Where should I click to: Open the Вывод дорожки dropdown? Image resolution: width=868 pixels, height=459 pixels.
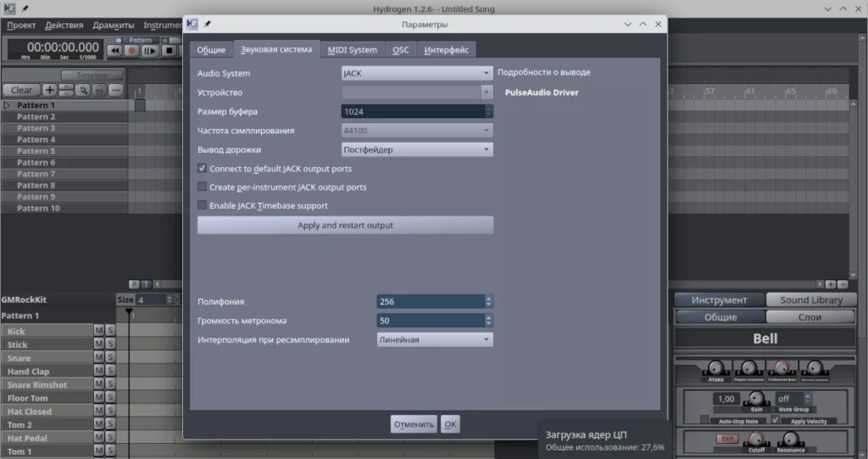[417, 149]
